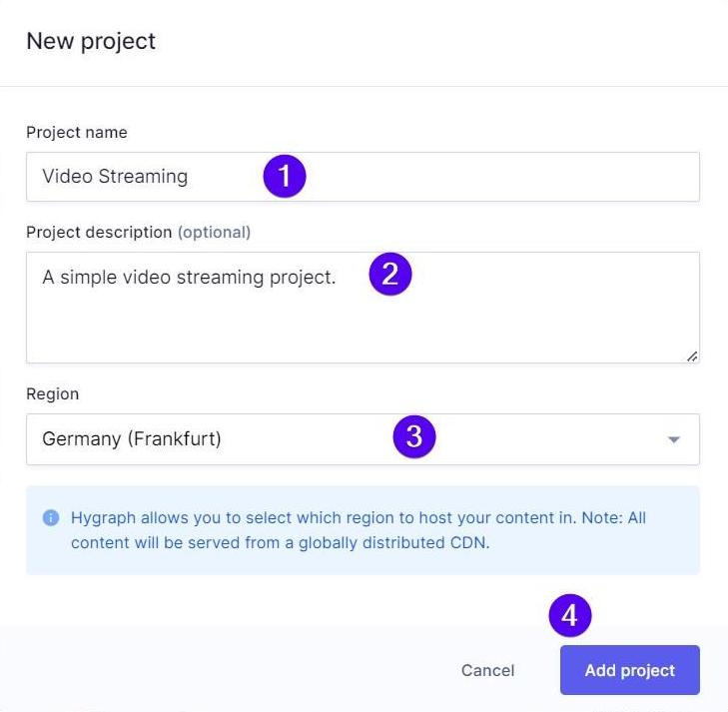Click the numbered marker 2 badge
Viewport: 728px width, 712px height.
390,275
